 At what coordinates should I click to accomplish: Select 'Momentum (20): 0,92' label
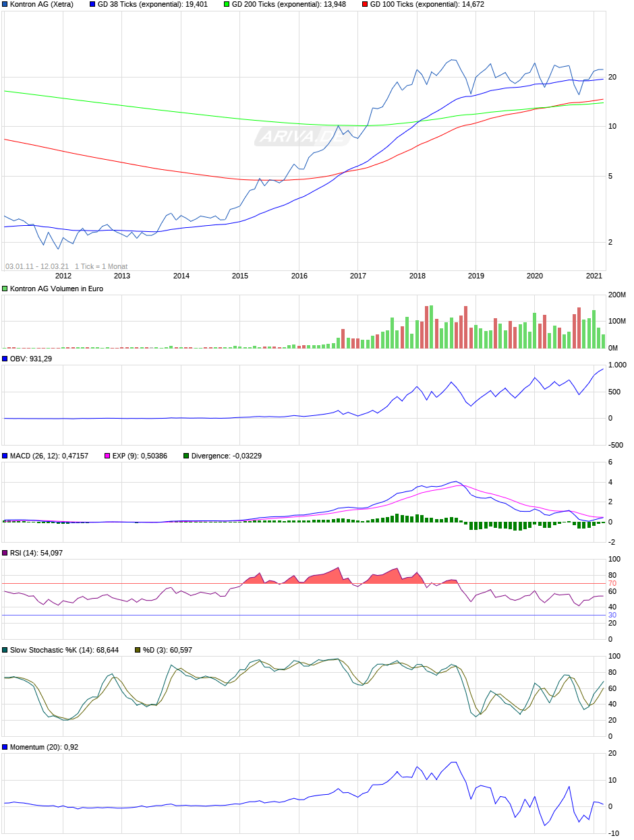point(45,747)
